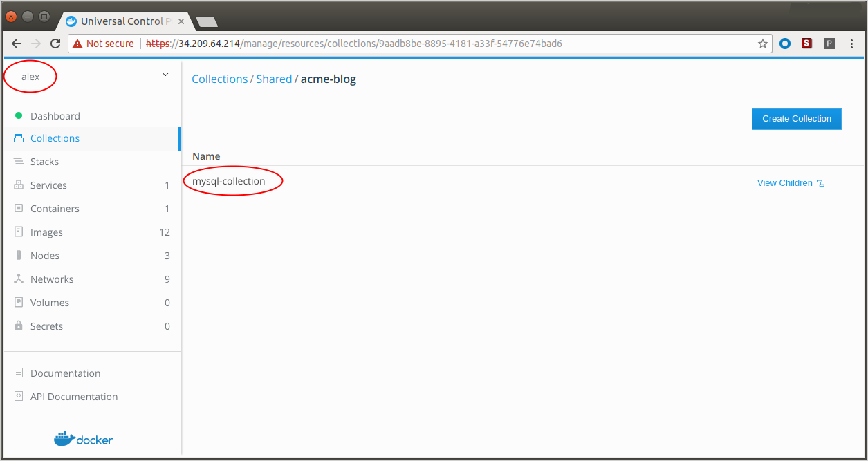The height and width of the screenshot is (461, 868).
Task: Navigate to the Collections breadcrumb link
Action: pos(219,79)
